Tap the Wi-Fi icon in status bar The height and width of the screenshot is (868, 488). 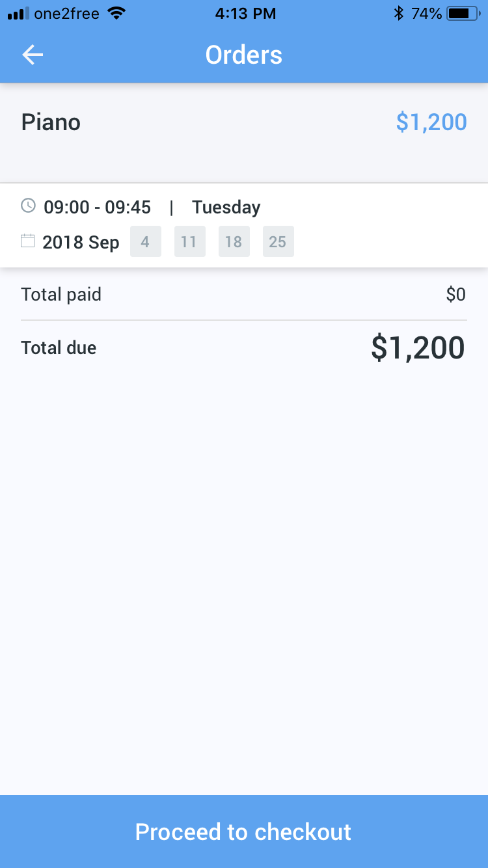(117, 13)
